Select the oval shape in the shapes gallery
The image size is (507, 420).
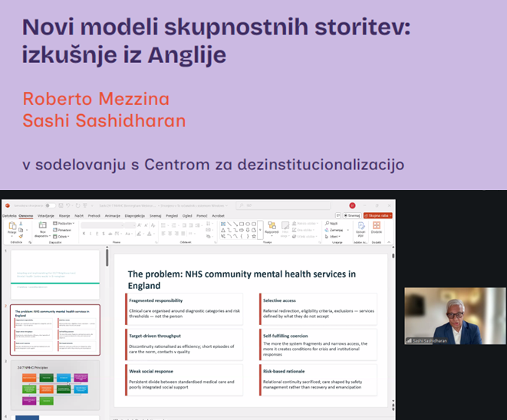(248, 224)
